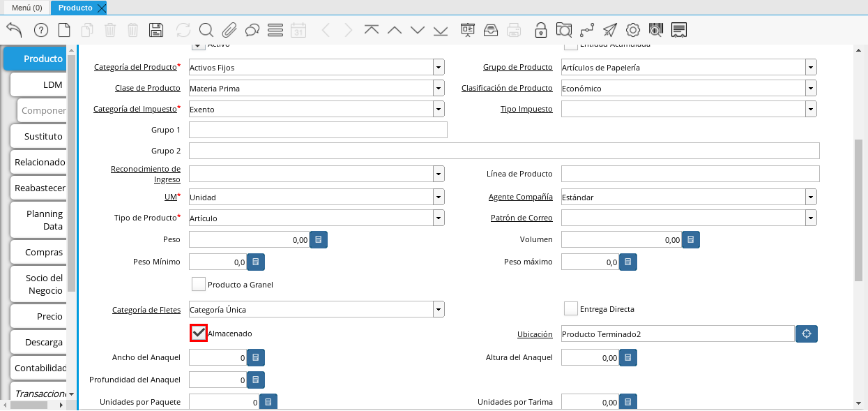Click the Ubicación locator button
This screenshot has height=411, width=868.
807,334
